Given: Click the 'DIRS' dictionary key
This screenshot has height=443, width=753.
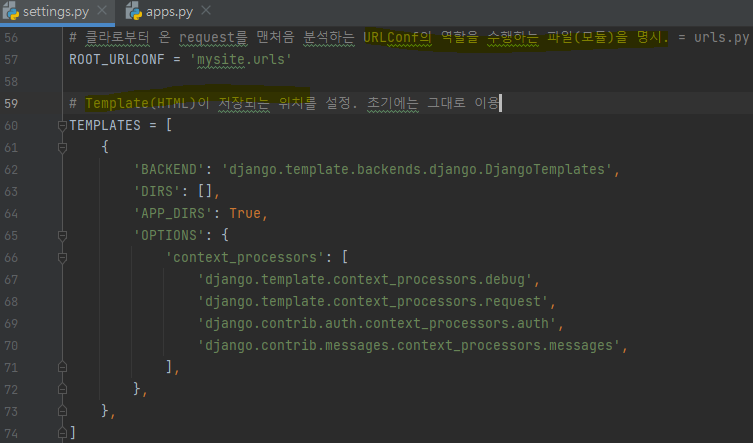Looking at the screenshot, I should pos(157,192).
